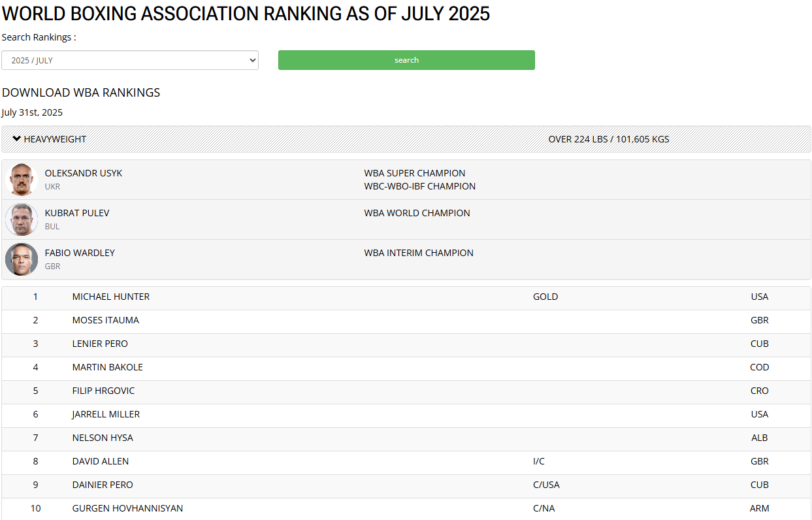The width and height of the screenshot is (812, 520).
Task: Click the WBC-WBO-IBF CHAMPION text
Action: pos(420,186)
